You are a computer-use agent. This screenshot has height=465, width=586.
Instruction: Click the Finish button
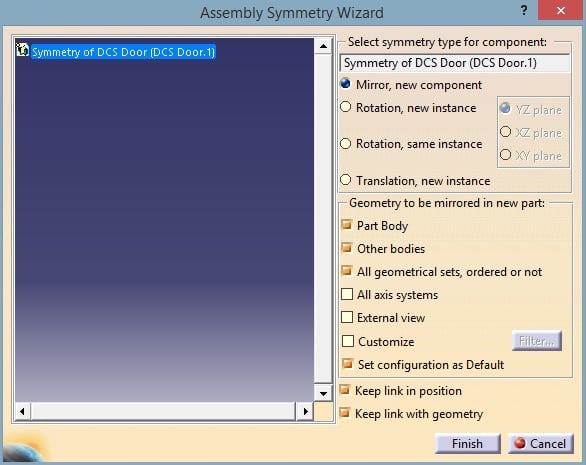(x=468, y=444)
